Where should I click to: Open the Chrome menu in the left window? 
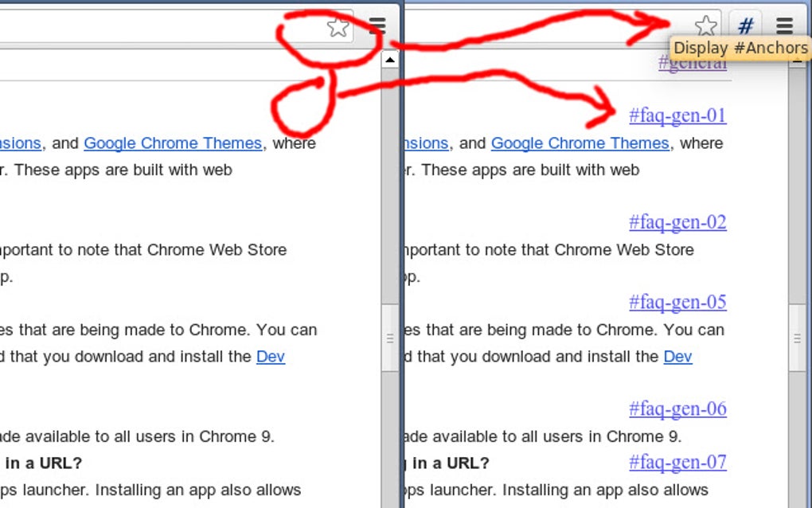point(377,25)
